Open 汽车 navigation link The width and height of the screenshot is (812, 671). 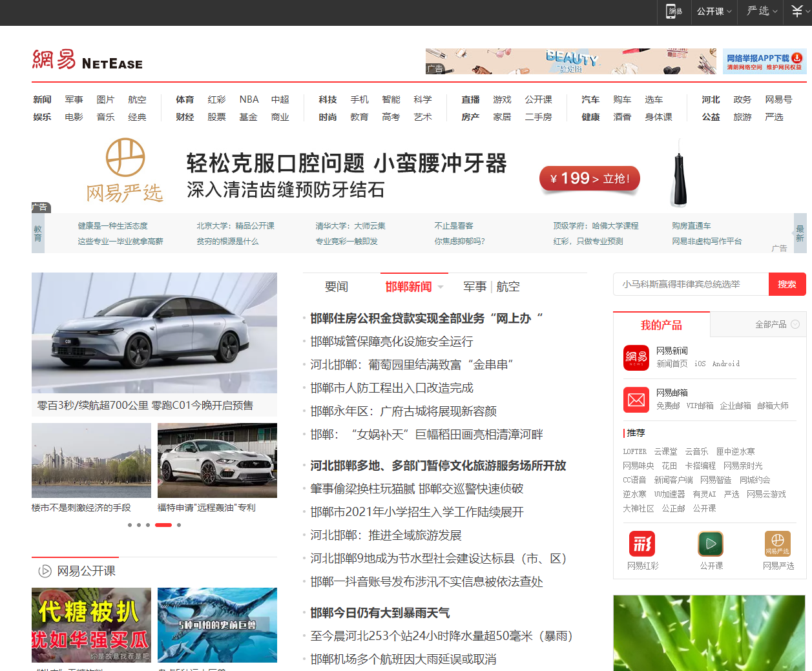point(590,99)
